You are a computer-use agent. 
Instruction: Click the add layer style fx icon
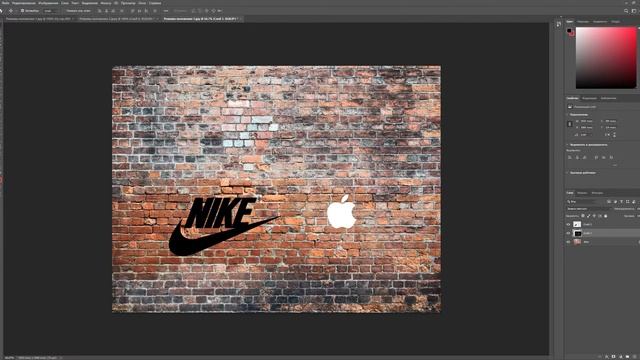[607, 357]
